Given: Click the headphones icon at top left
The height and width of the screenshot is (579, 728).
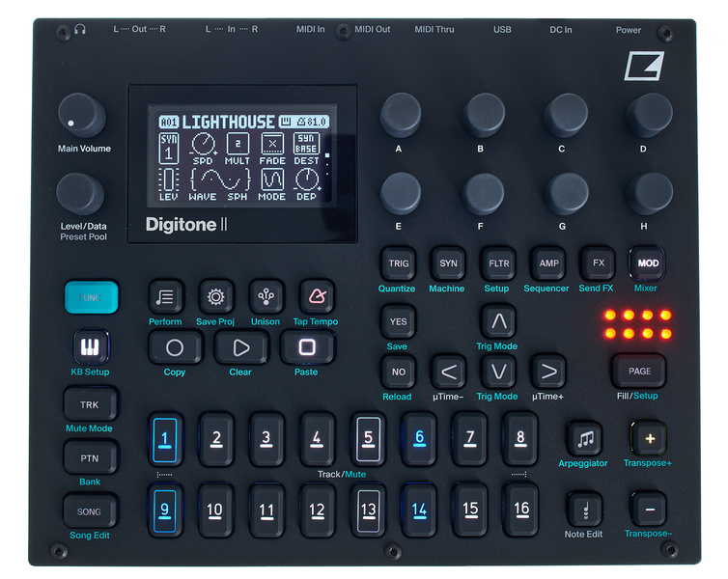Looking at the screenshot, I should click(80, 30).
